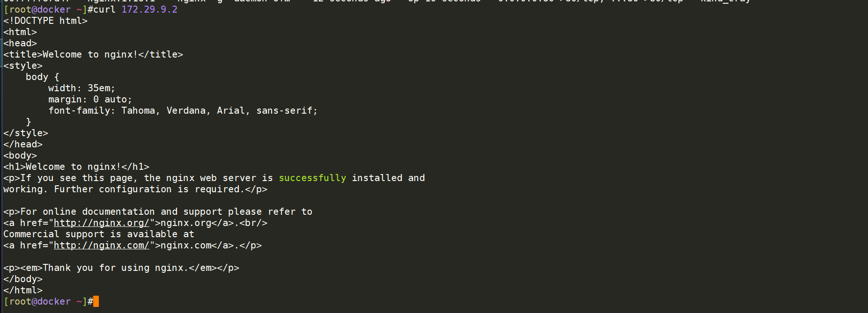Click the online documentation and support line
The height and width of the screenshot is (313, 868).
[x=158, y=212]
